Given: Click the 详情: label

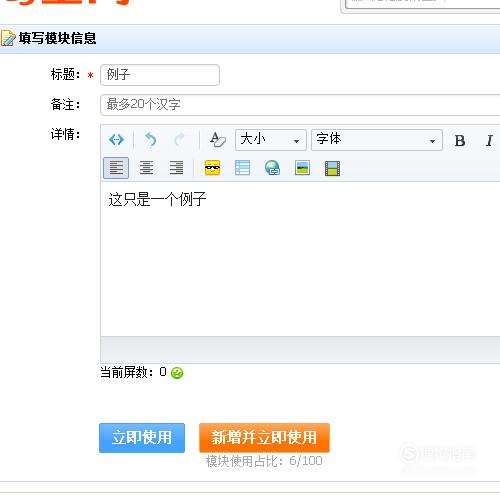Looking at the screenshot, I should pos(65,135).
